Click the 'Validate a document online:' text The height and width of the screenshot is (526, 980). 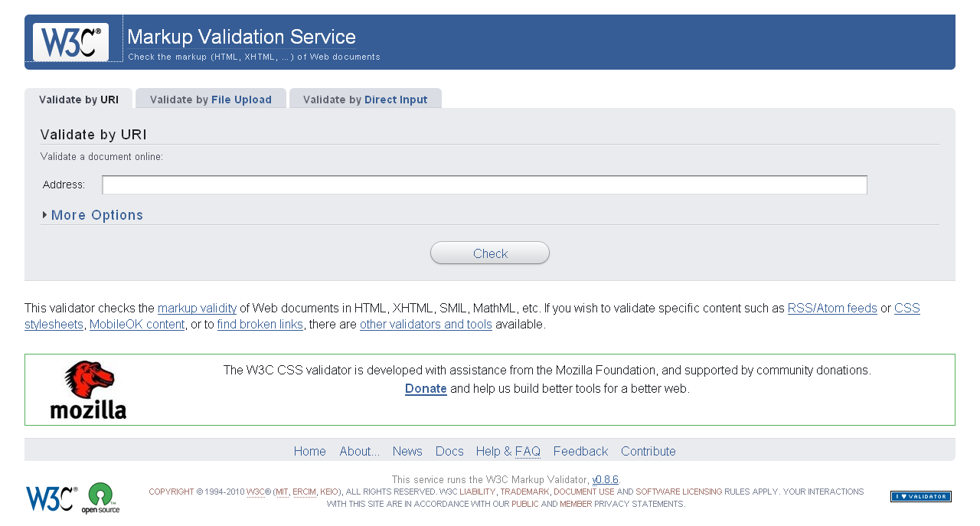pos(102,157)
